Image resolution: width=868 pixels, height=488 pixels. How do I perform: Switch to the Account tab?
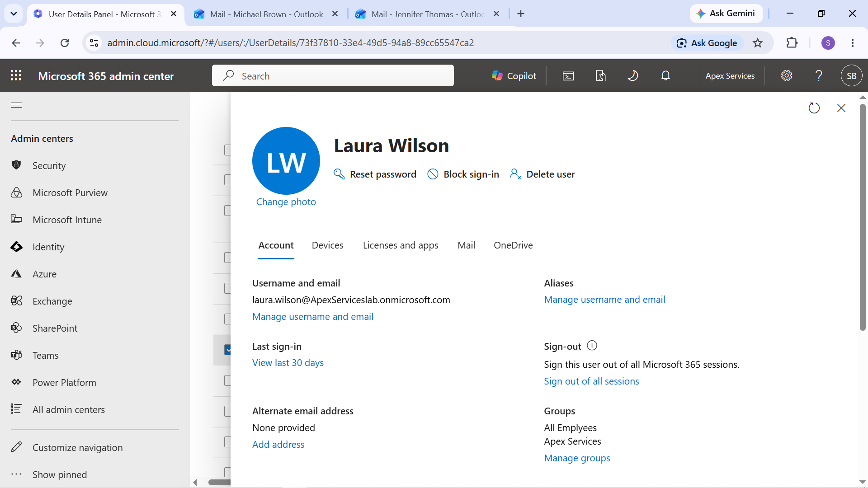(276, 245)
